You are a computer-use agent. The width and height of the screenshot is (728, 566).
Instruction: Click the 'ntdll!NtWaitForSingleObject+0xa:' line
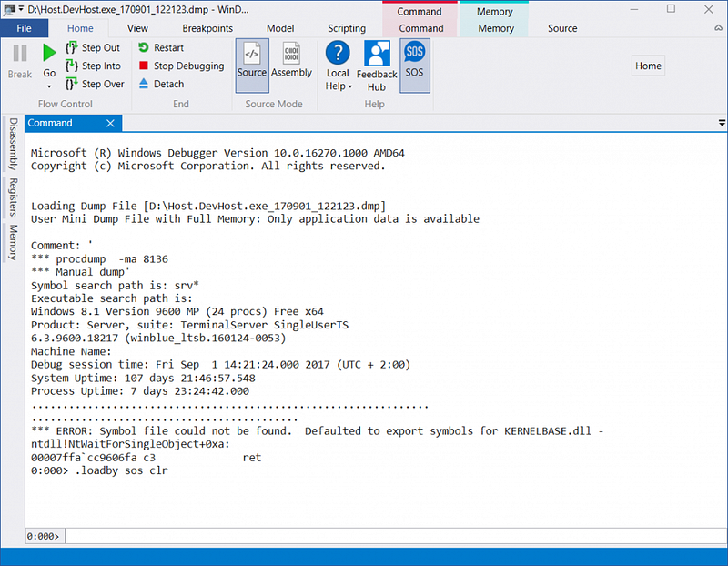(130, 444)
